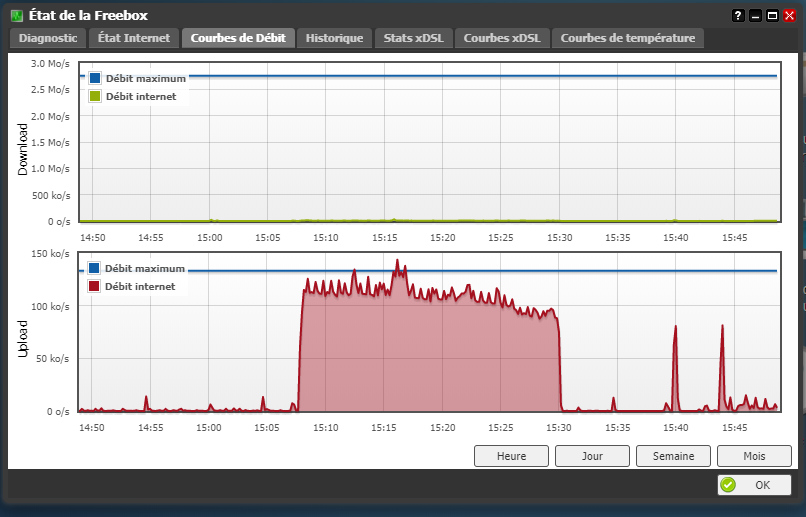Image resolution: width=806 pixels, height=517 pixels.
Task: Open the Historique tab
Action: point(334,38)
